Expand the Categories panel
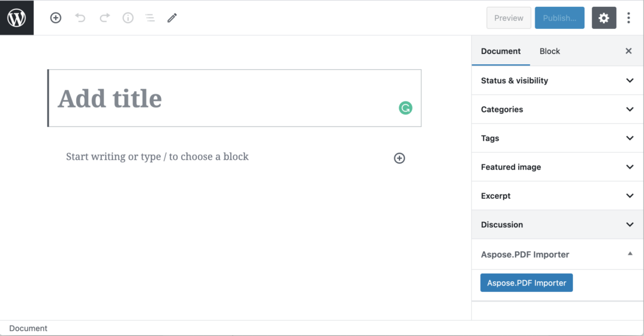 point(557,109)
